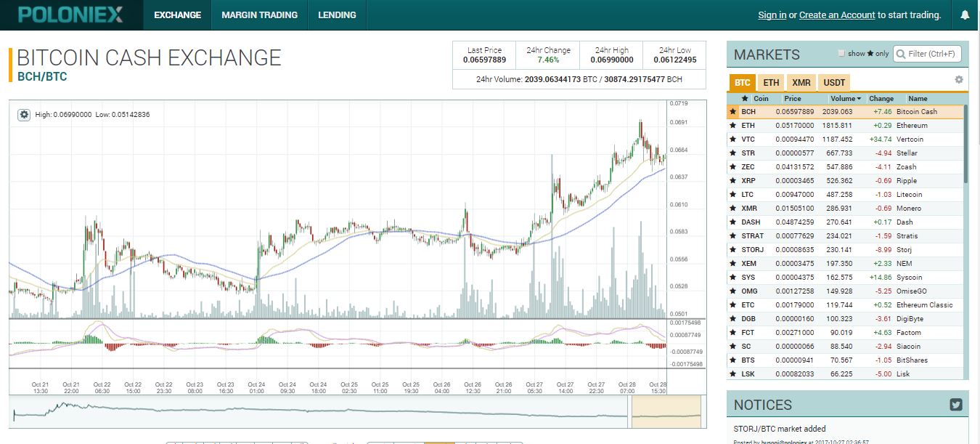Open the notifications bell

click(x=965, y=15)
